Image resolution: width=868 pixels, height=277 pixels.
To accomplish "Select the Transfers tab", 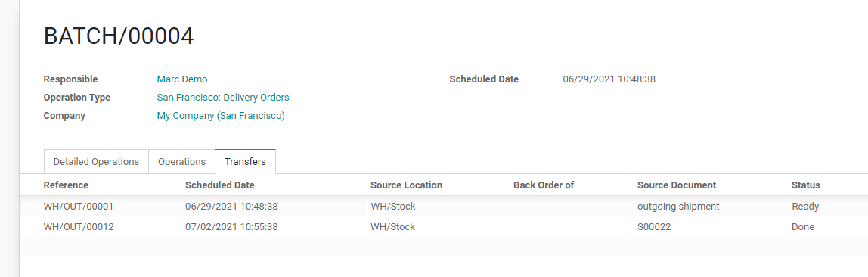I will pyautogui.click(x=245, y=162).
